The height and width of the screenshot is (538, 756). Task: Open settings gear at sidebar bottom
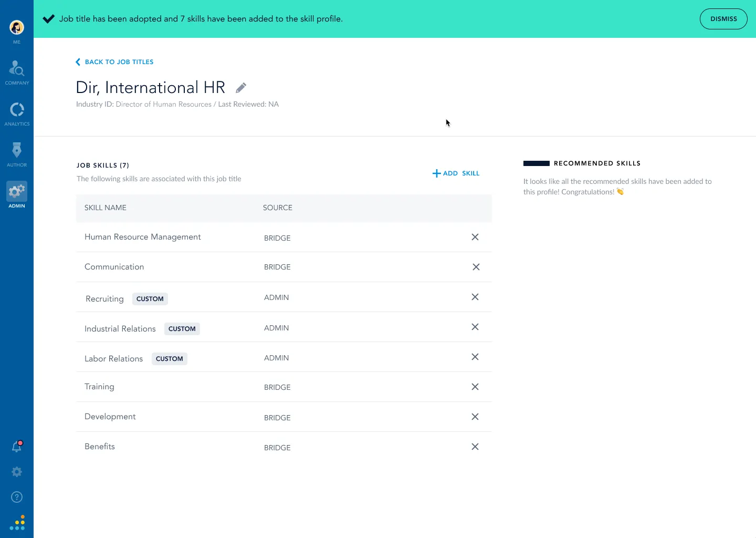17,472
